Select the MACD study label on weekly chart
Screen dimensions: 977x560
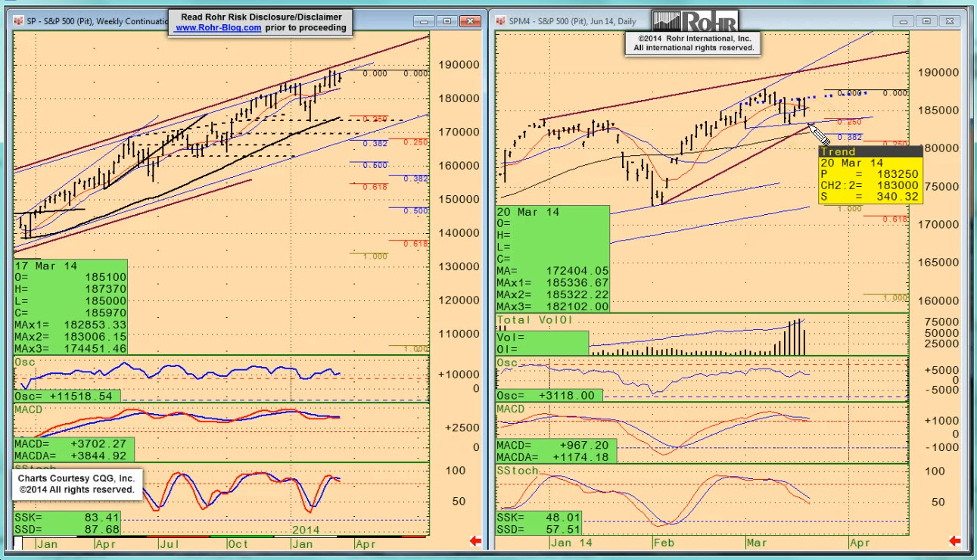(x=29, y=409)
